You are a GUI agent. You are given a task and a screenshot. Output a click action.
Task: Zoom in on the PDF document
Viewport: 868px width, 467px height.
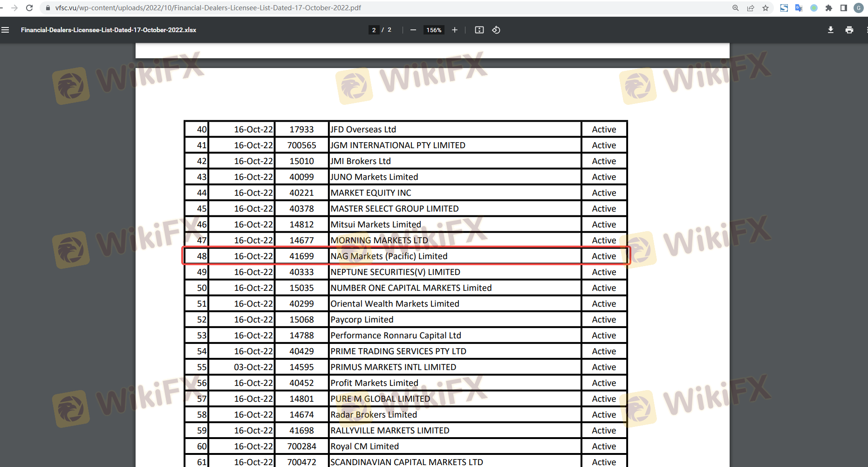point(455,30)
